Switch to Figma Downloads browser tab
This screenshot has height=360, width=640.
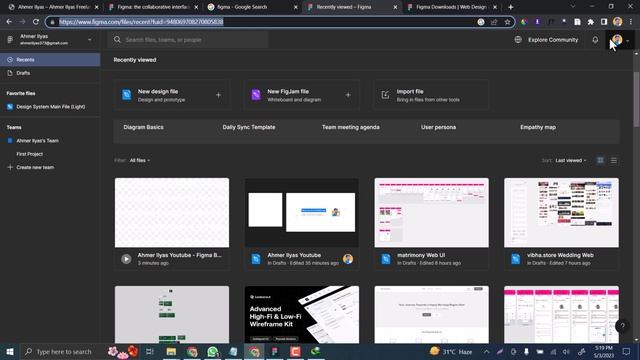tap(452, 7)
